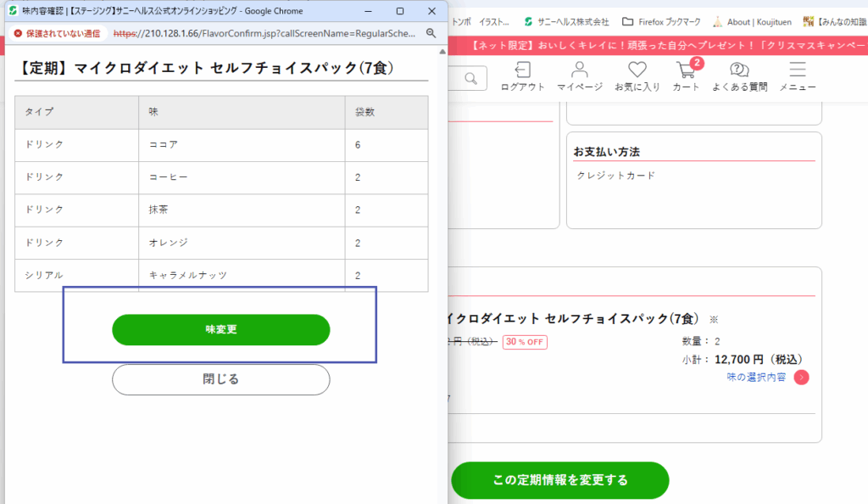
Task: Click the zoom magnifier icon in popup address bar
Action: (431, 33)
